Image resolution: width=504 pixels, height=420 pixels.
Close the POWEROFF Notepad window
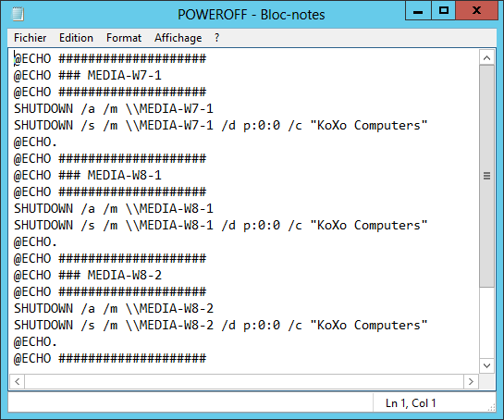(x=476, y=11)
